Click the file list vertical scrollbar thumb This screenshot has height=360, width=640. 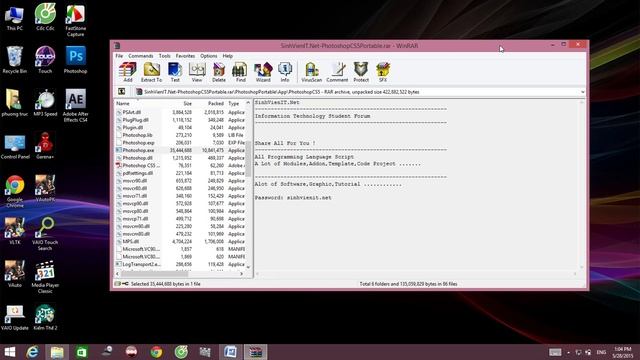pyautogui.click(x=248, y=158)
